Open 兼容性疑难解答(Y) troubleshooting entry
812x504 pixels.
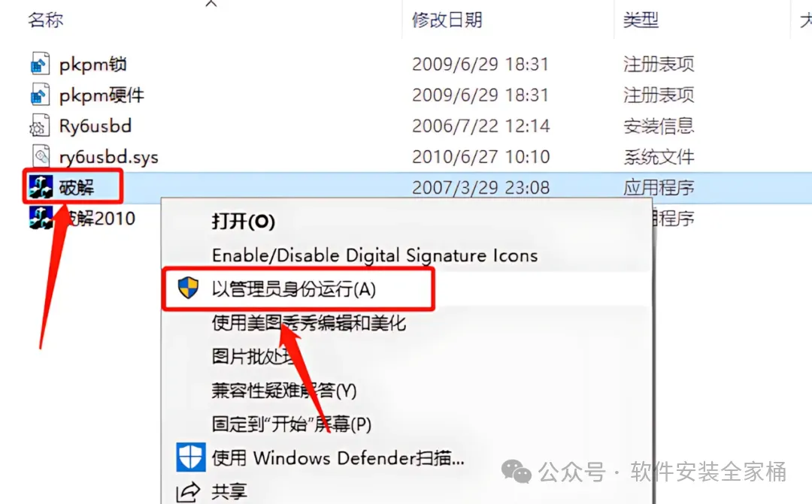click(x=284, y=390)
